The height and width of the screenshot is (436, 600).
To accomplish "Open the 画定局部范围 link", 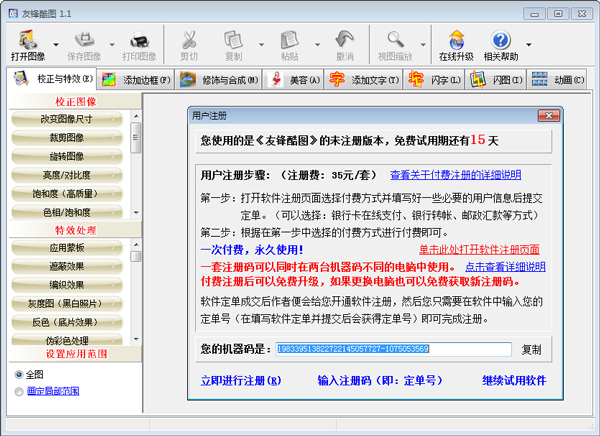I will (x=53, y=391).
